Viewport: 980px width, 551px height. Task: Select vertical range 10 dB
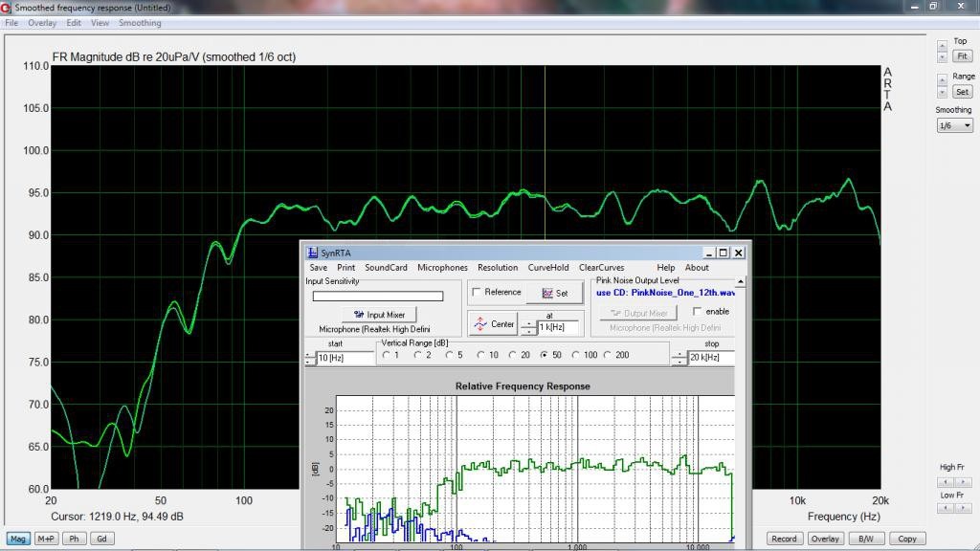point(480,355)
